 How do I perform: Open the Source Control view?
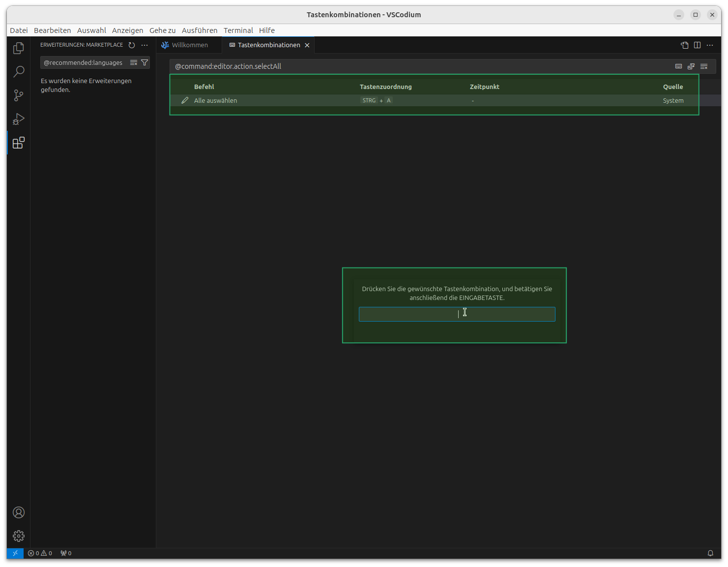(x=18, y=95)
